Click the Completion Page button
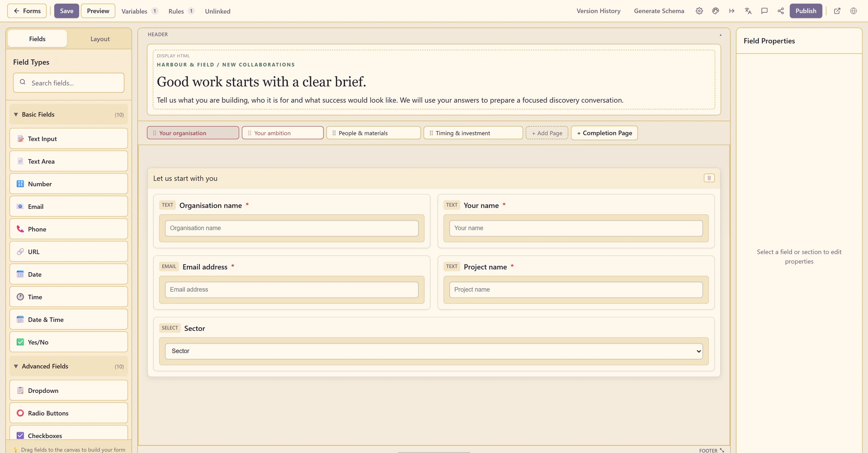The width and height of the screenshot is (868, 453). [604, 133]
